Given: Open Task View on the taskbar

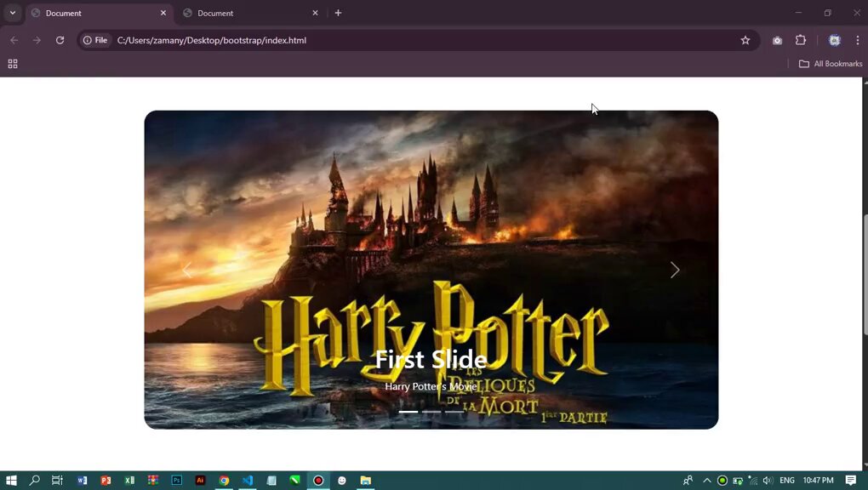Looking at the screenshot, I should click(x=57, y=480).
